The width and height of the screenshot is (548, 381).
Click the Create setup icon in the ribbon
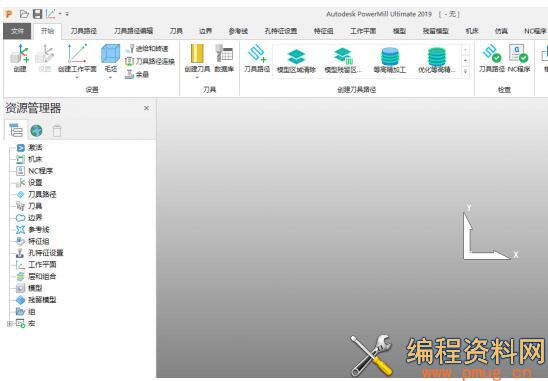[x=20, y=55]
